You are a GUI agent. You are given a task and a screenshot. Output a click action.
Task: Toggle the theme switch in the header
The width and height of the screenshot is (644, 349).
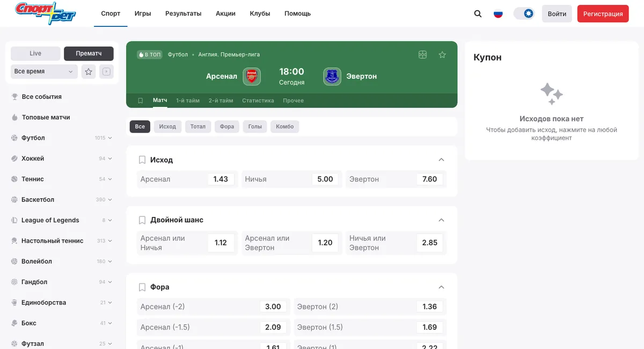pos(524,13)
